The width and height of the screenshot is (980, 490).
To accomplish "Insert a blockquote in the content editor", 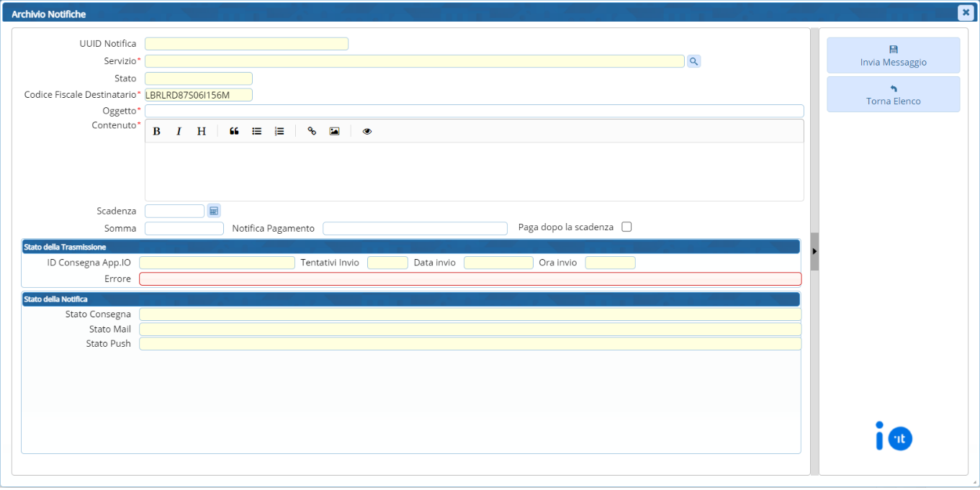I will pyautogui.click(x=234, y=131).
